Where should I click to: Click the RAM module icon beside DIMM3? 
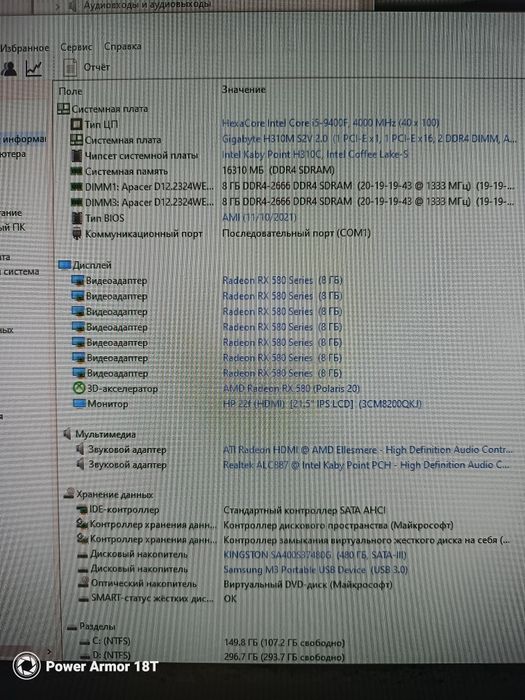77,202
